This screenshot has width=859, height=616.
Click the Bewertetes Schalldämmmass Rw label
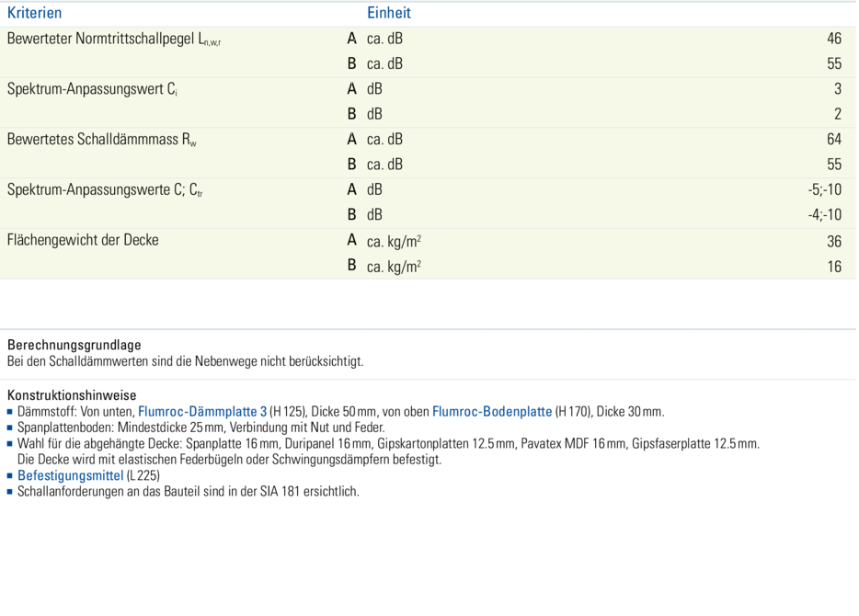tap(102, 140)
